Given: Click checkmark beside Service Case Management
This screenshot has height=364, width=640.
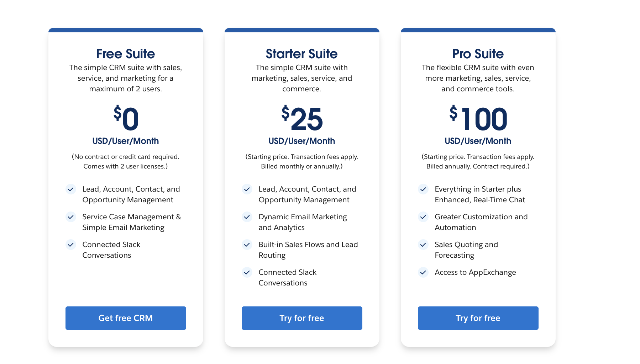Looking at the screenshot, I should coord(71,217).
